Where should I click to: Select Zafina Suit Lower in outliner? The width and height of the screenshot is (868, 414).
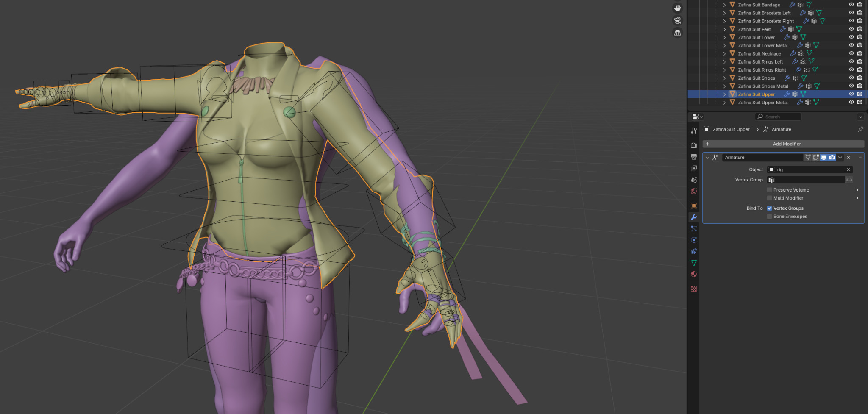(x=757, y=37)
